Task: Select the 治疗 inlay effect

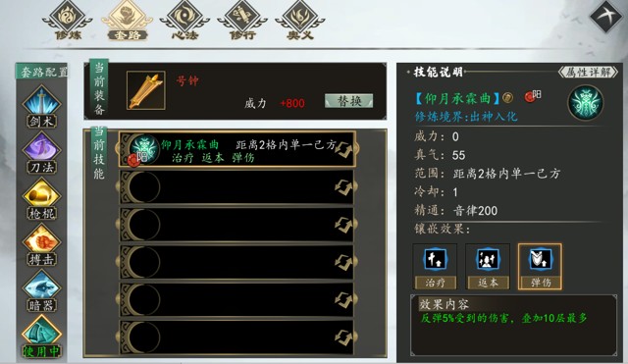Action: [x=435, y=266]
